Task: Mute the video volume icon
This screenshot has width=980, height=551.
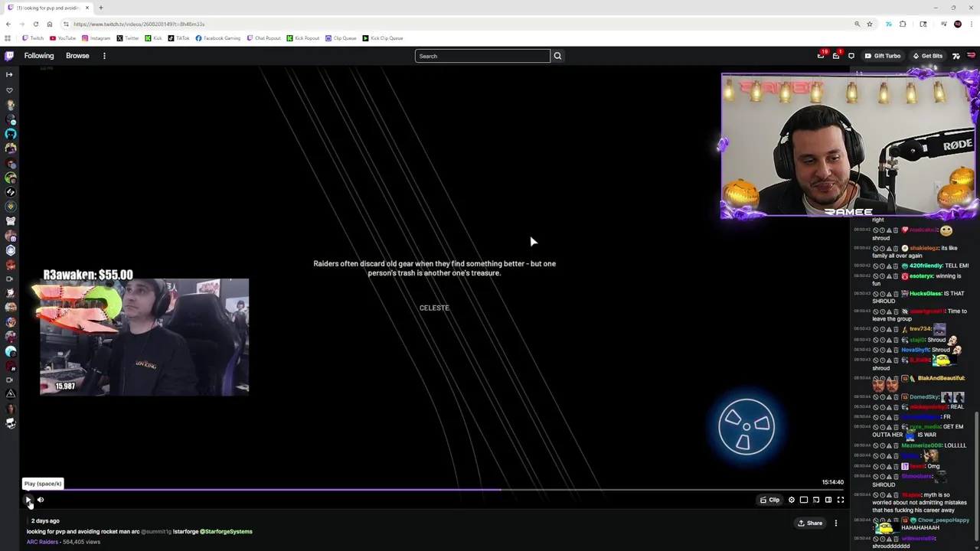Action: [41, 500]
